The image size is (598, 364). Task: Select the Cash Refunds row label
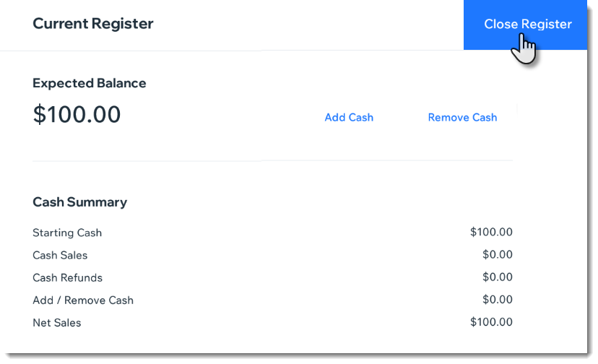(x=67, y=278)
